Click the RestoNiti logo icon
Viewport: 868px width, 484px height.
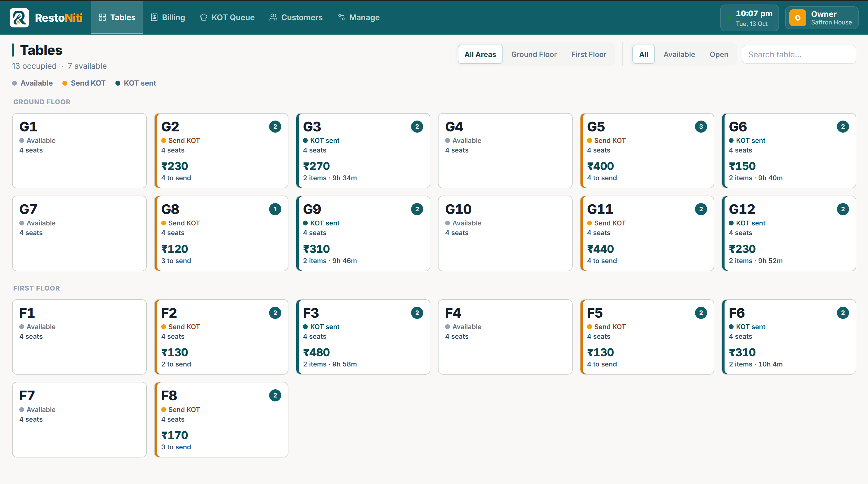point(19,17)
